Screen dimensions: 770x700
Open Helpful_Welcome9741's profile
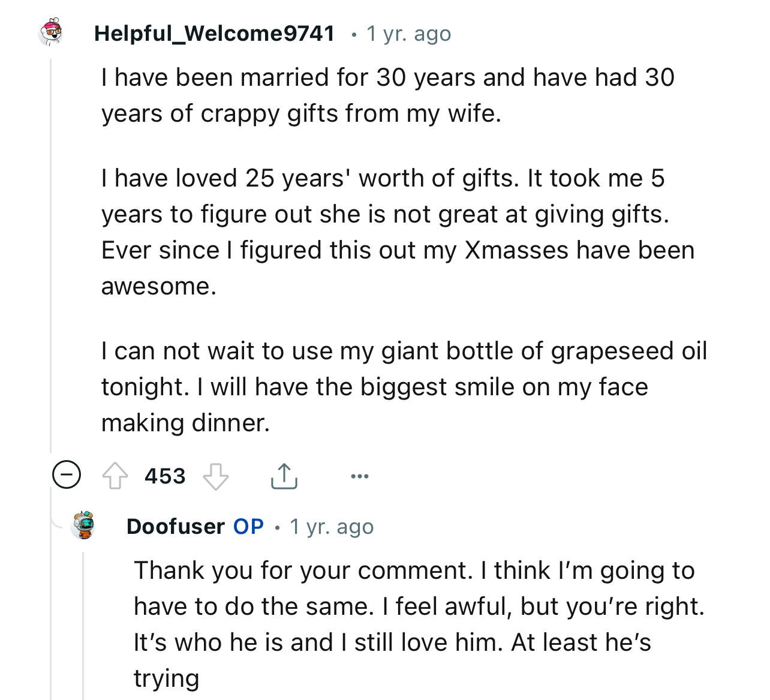(214, 33)
